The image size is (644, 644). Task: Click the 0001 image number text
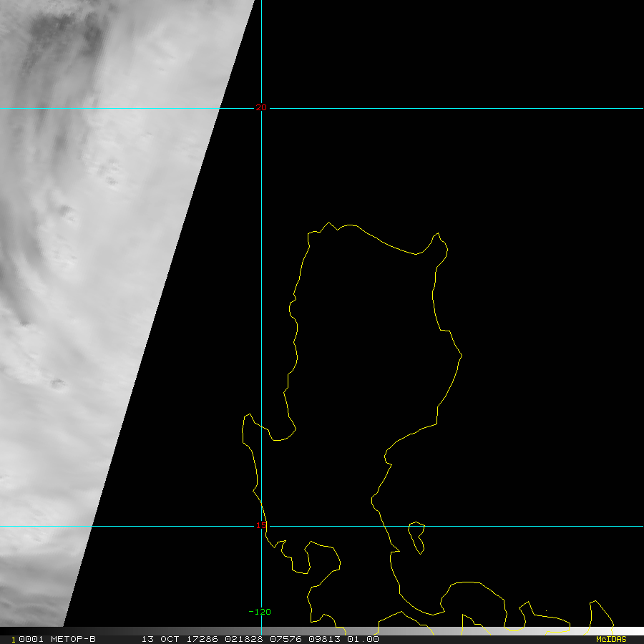31,639
